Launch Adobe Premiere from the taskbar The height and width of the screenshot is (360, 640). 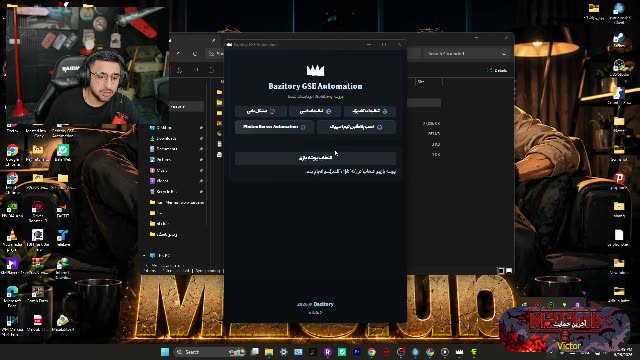[356, 352]
